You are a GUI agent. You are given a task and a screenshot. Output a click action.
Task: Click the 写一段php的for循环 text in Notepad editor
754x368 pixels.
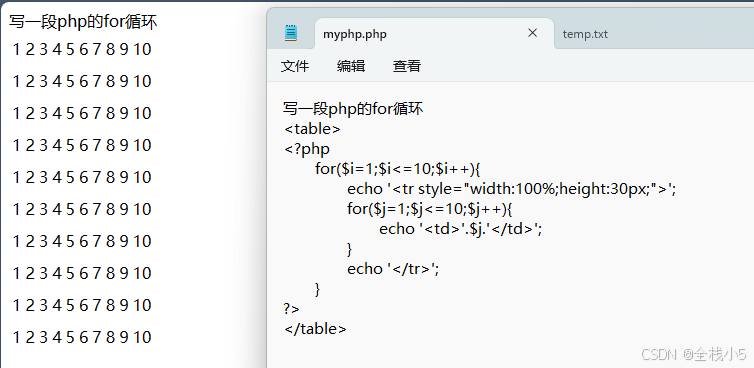tap(353, 109)
